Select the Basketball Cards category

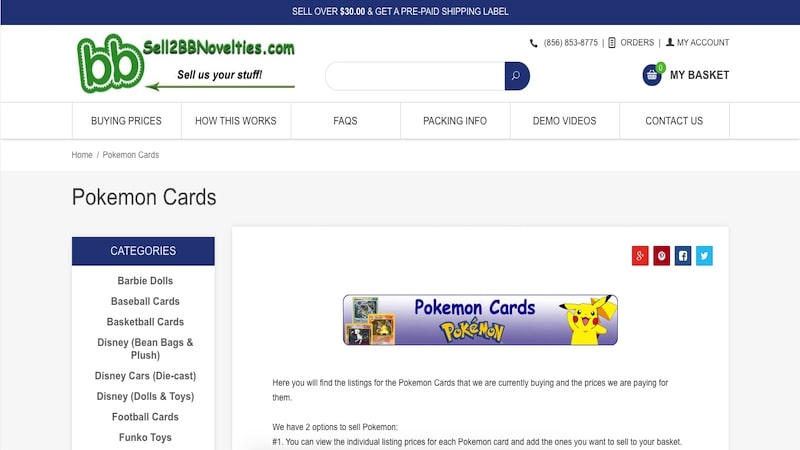coord(145,322)
